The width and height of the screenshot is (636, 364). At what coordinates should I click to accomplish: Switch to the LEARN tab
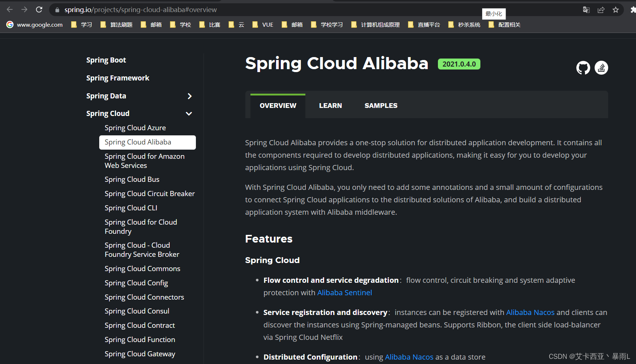[330, 106]
